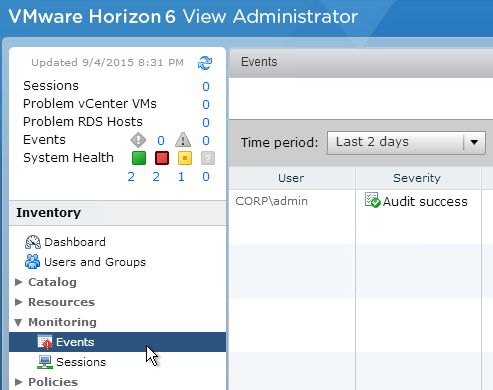This screenshot has width=493, height=390.
Task: Click the yellow System Health square
Action: click(x=185, y=158)
